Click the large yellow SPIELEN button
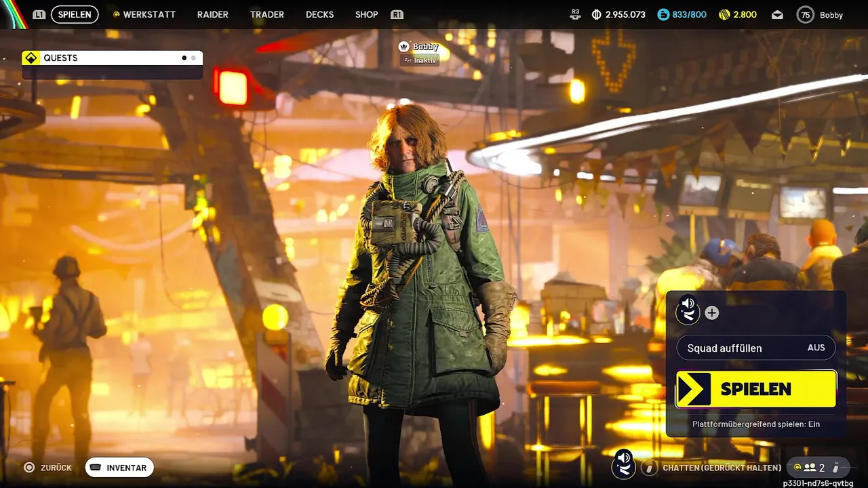 click(x=756, y=389)
